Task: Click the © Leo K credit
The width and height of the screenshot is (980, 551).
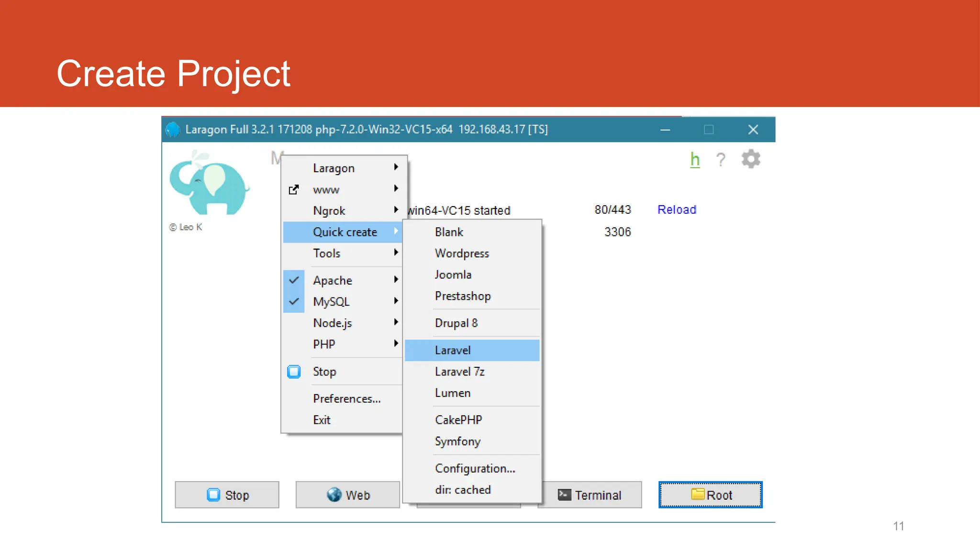Action: (x=186, y=227)
